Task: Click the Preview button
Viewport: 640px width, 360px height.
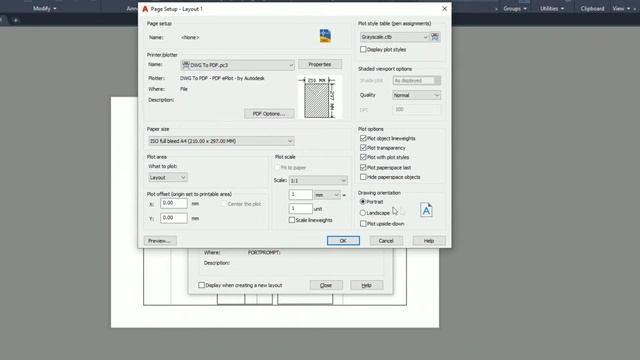Action: [x=160, y=241]
